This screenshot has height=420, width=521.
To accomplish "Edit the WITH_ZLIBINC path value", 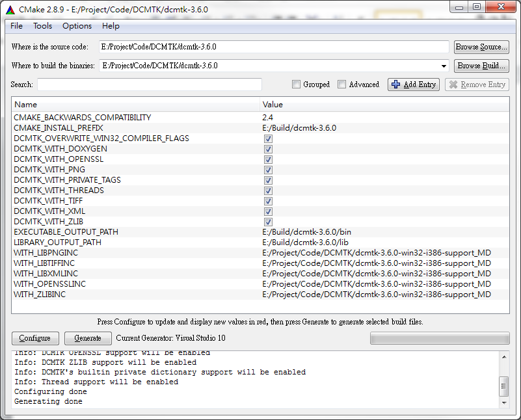I will pos(377,295).
